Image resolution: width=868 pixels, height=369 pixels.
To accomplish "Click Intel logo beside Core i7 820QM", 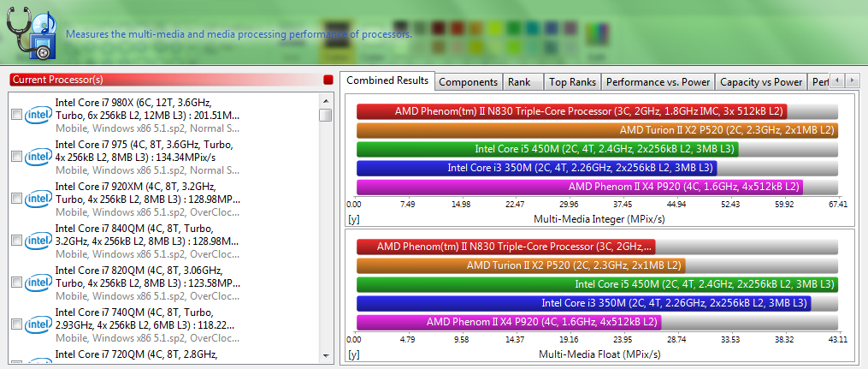I will coord(39,283).
